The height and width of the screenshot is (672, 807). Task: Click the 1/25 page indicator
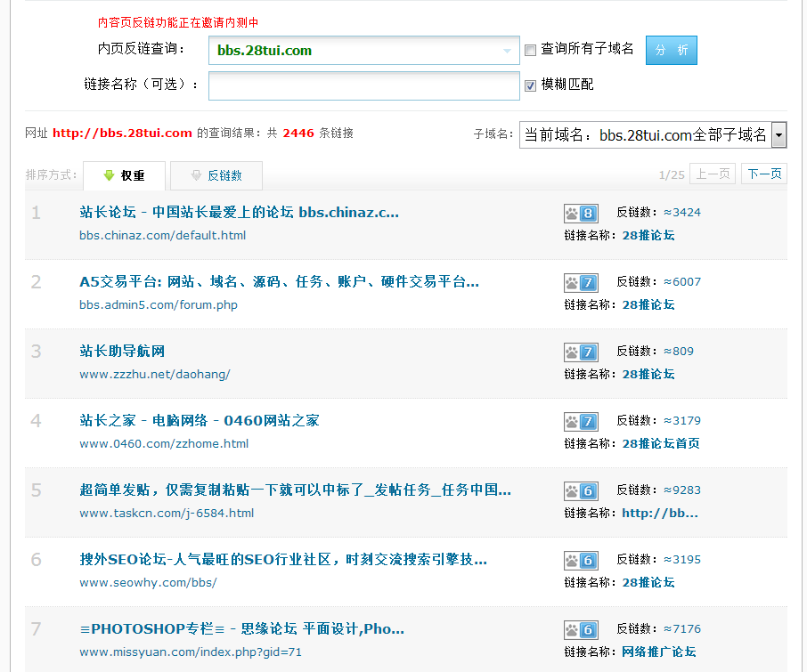pos(672,175)
